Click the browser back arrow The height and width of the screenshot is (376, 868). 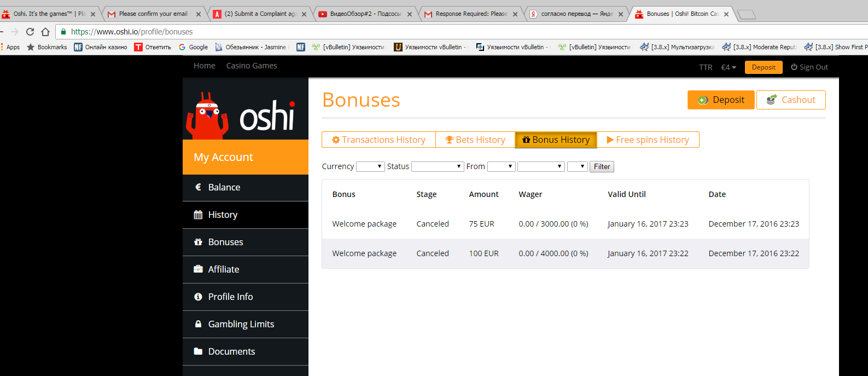coord(2,32)
